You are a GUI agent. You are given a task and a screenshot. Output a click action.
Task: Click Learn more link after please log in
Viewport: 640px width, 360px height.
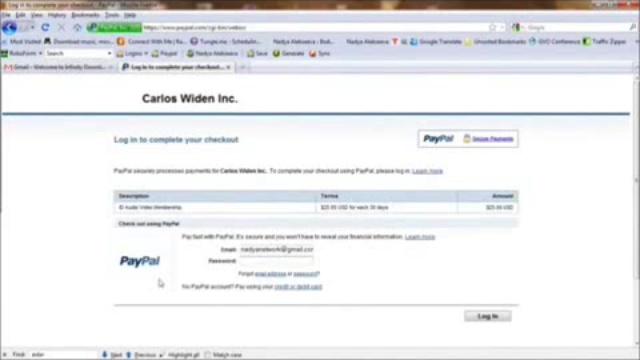pos(427,171)
